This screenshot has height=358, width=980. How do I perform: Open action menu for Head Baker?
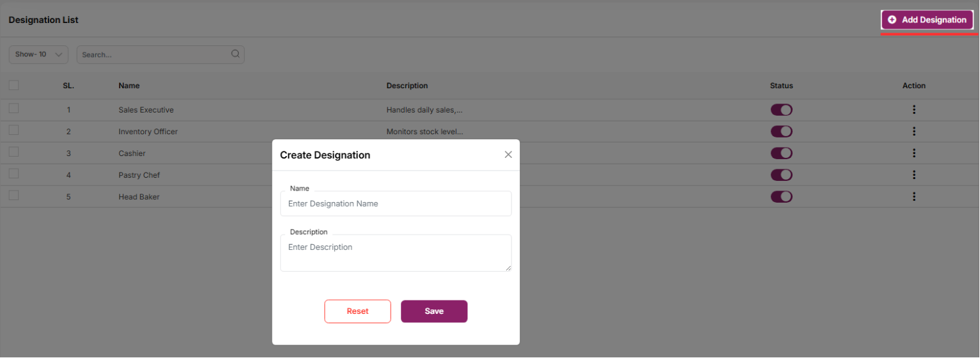click(914, 197)
